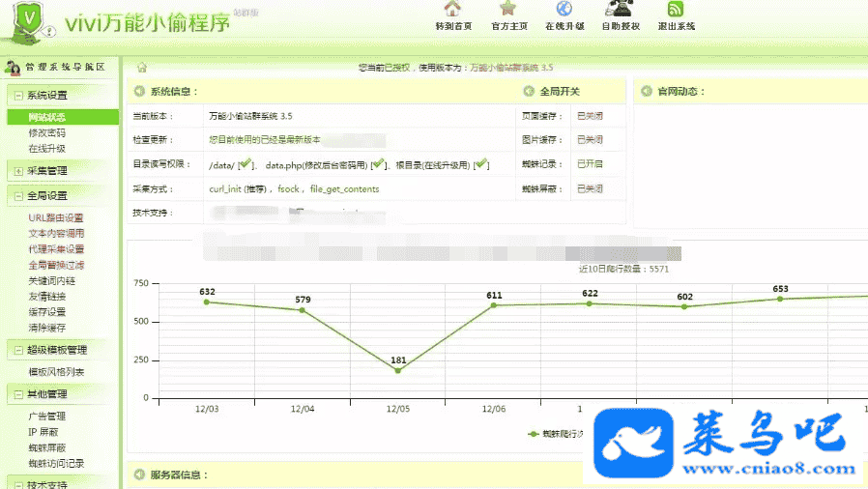Click the 在线升级 globe icon
The width and height of the screenshot is (868, 489).
[564, 11]
